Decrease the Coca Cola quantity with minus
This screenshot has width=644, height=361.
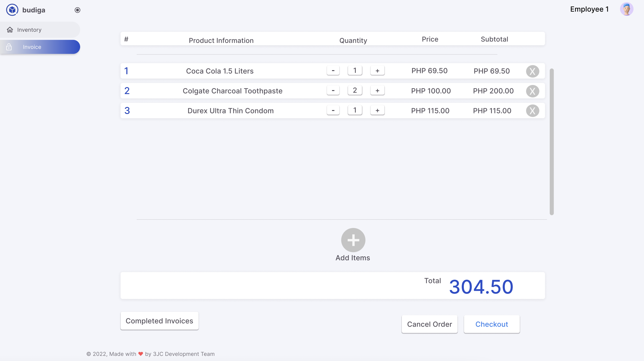pyautogui.click(x=333, y=70)
